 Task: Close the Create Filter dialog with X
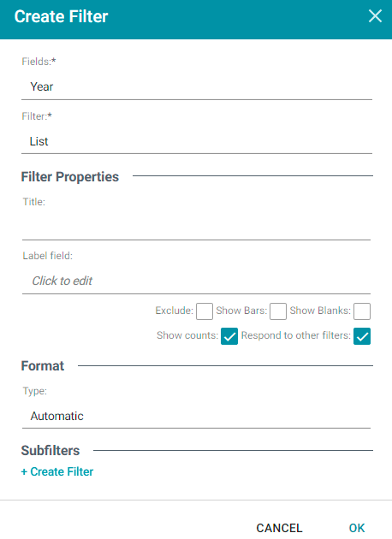[375, 16]
